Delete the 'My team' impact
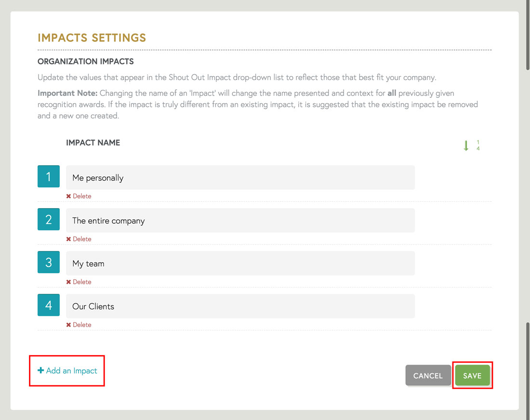Image resolution: width=530 pixels, height=420 pixels. click(x=79, y=282)
